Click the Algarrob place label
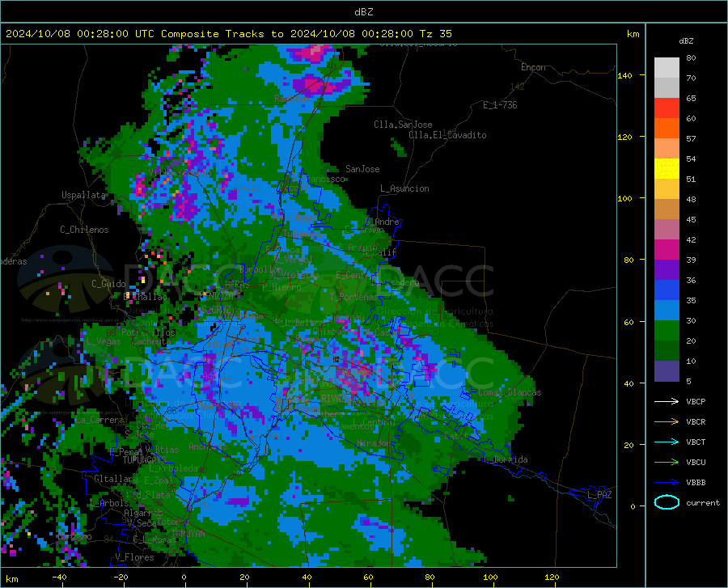Viewport: 728px width, 588px height. coord(143,513)
